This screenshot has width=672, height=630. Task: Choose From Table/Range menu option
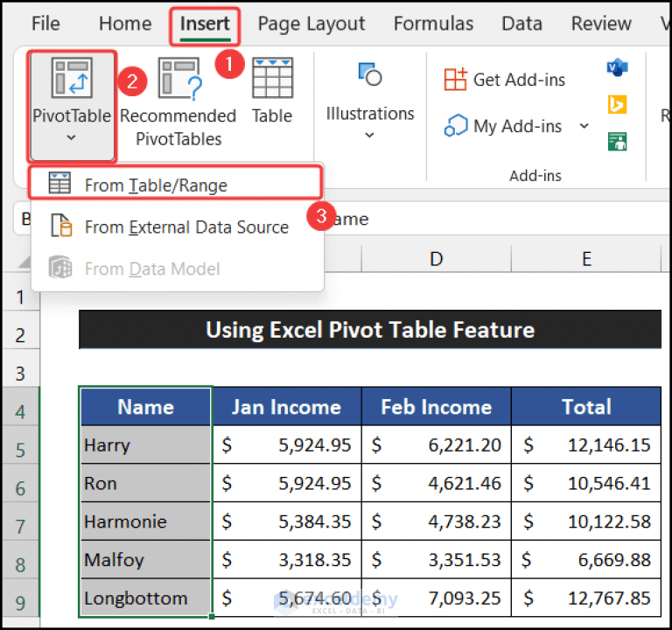point(175,185)
